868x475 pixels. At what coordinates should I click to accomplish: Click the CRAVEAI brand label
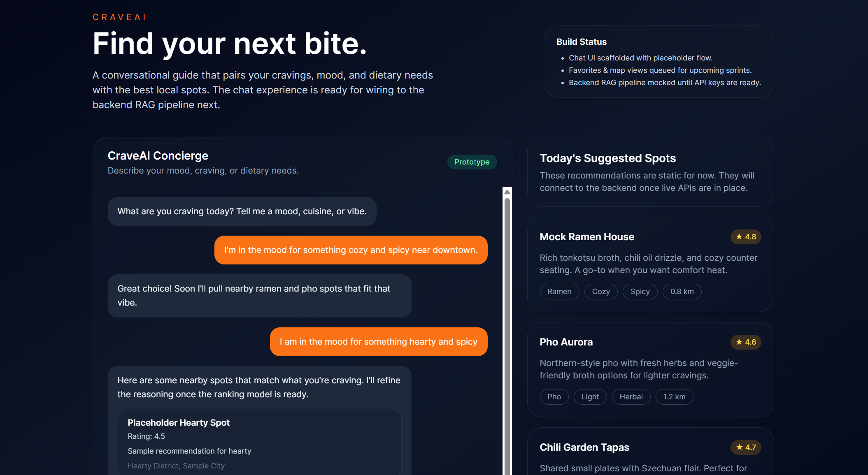click(119, 17)
